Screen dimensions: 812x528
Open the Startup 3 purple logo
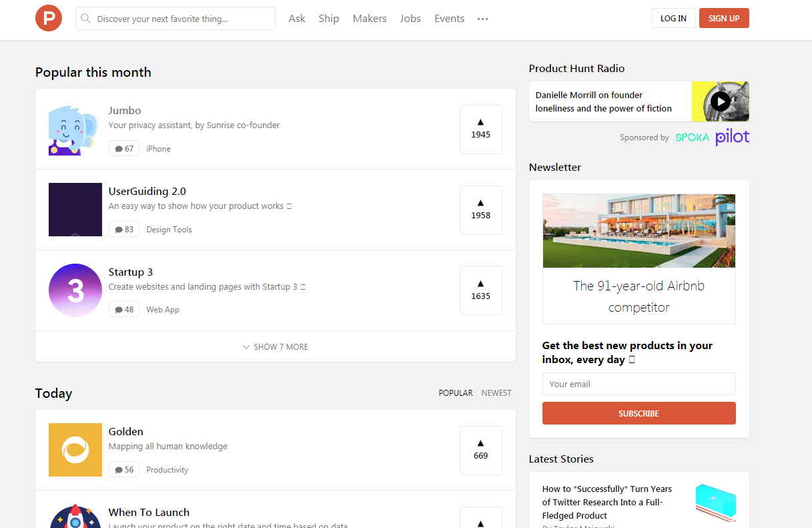click(x=75, y=290)
